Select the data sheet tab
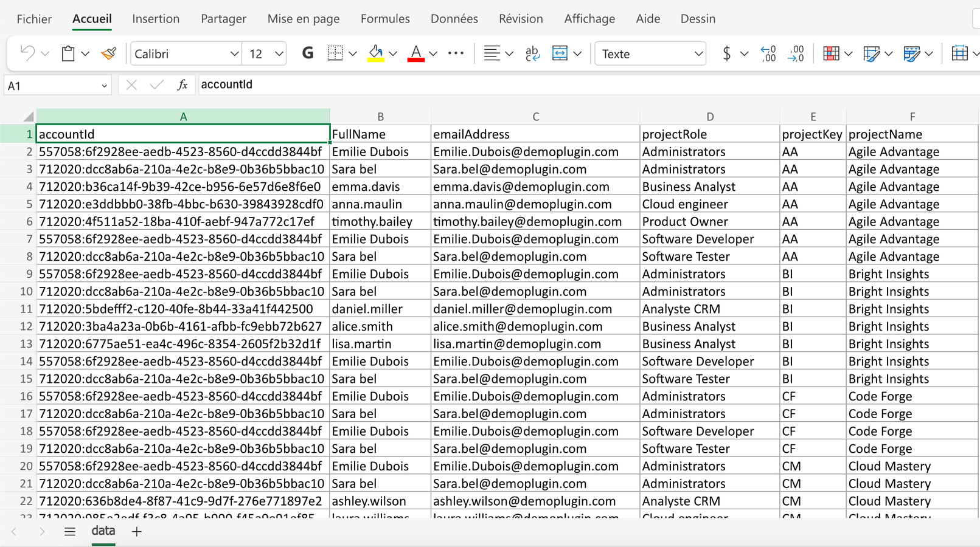 point(103,531)
